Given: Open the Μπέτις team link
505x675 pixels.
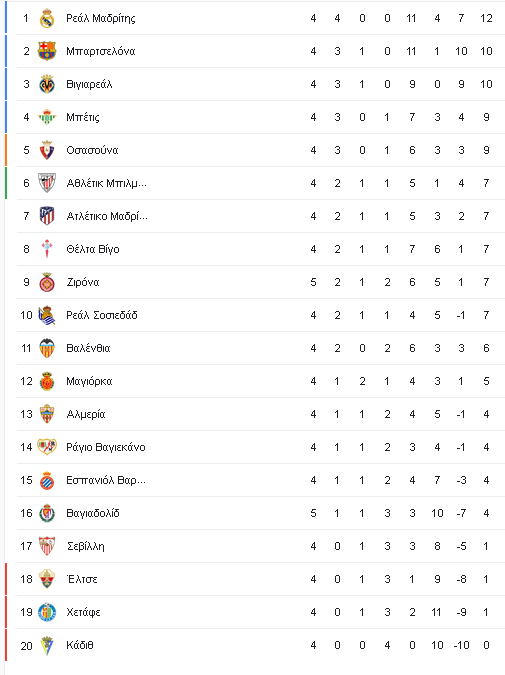Looking at the screenshot, I should (83, 117).
